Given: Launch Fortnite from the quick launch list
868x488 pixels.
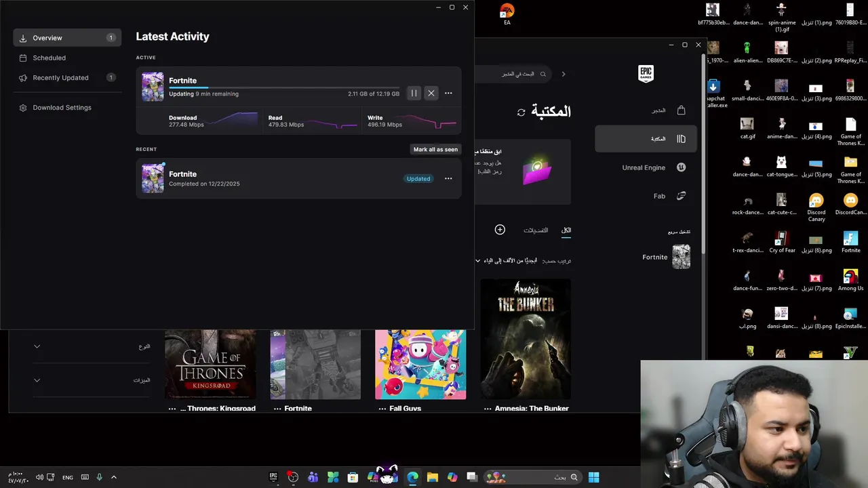Looking at the screenshot, I should click(x=666, y=257).
